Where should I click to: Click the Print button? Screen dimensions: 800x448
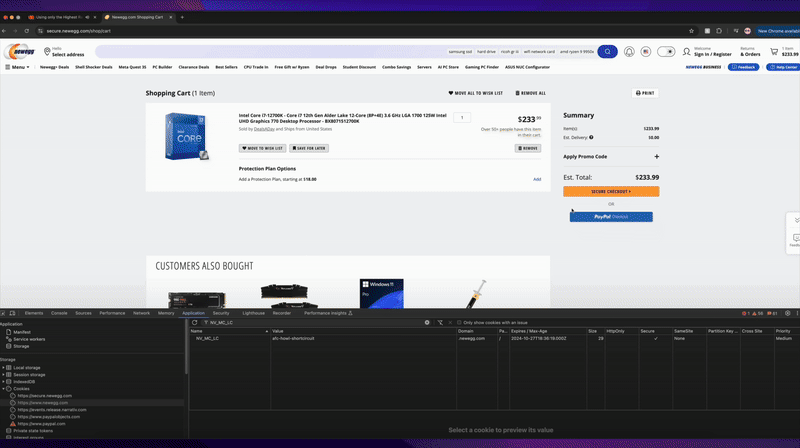(x=645, y=93)
